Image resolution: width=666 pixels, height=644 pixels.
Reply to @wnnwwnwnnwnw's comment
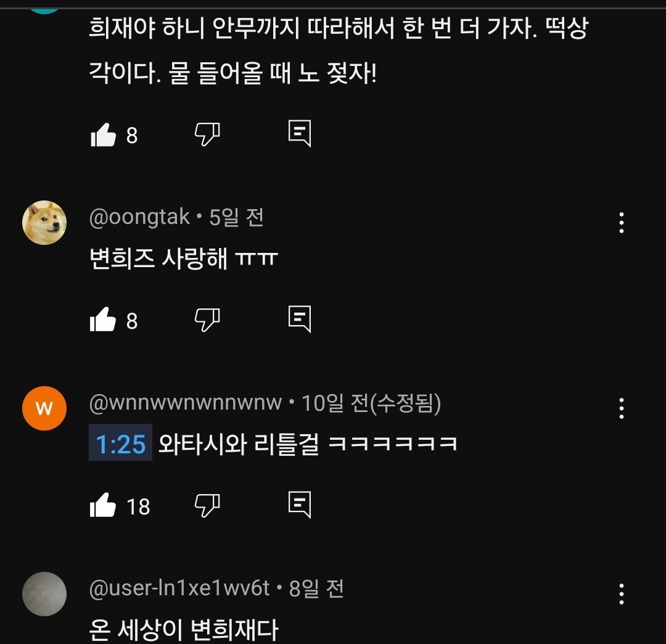300,505
